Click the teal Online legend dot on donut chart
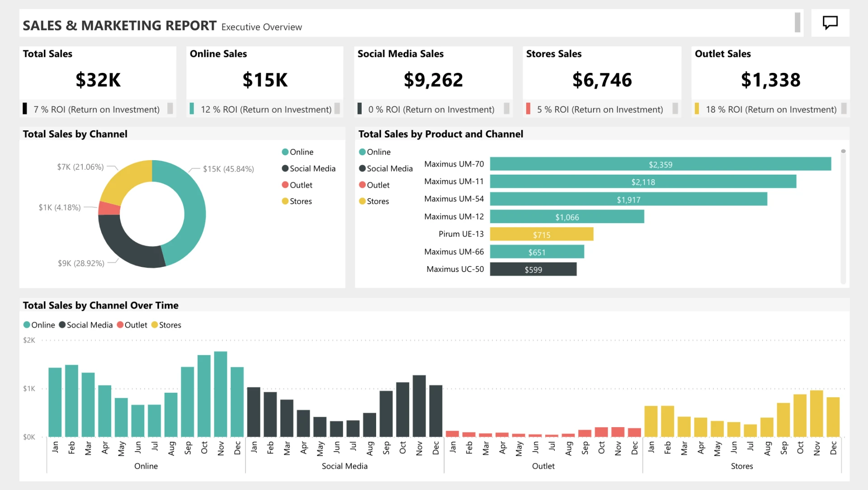 [x=284, y=152]
